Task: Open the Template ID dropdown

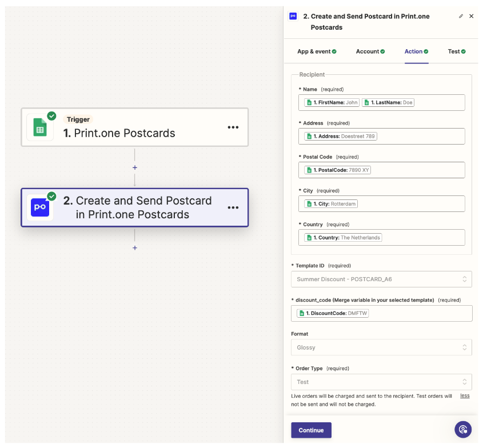Action: [x=381, y=279]
